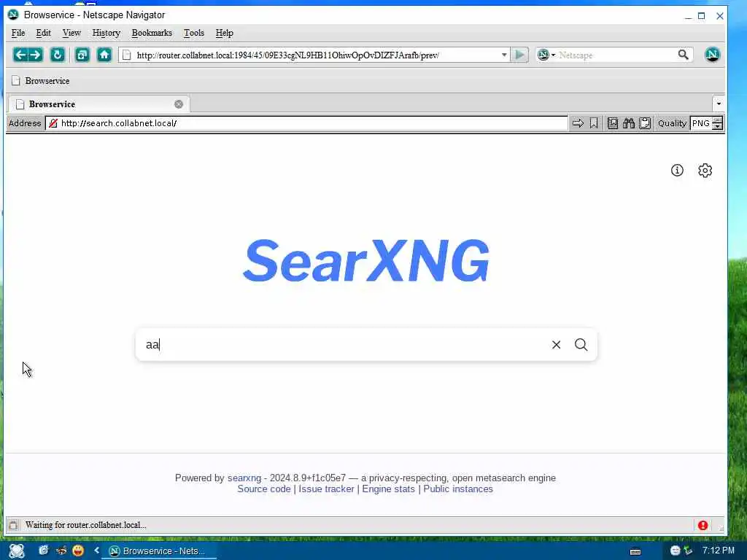This screenshot has width=747, height=560.
Task: Click the SearXNG logo
Action: click(366, 260)
